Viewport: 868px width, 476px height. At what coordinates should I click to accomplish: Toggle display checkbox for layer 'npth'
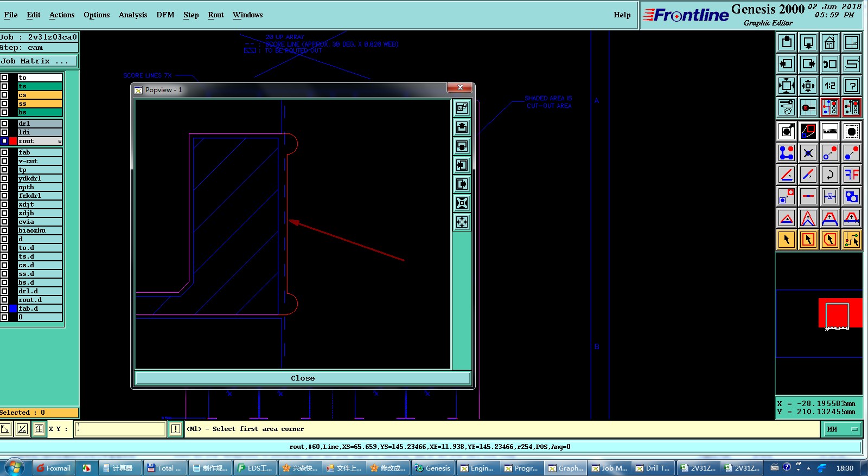4,187
